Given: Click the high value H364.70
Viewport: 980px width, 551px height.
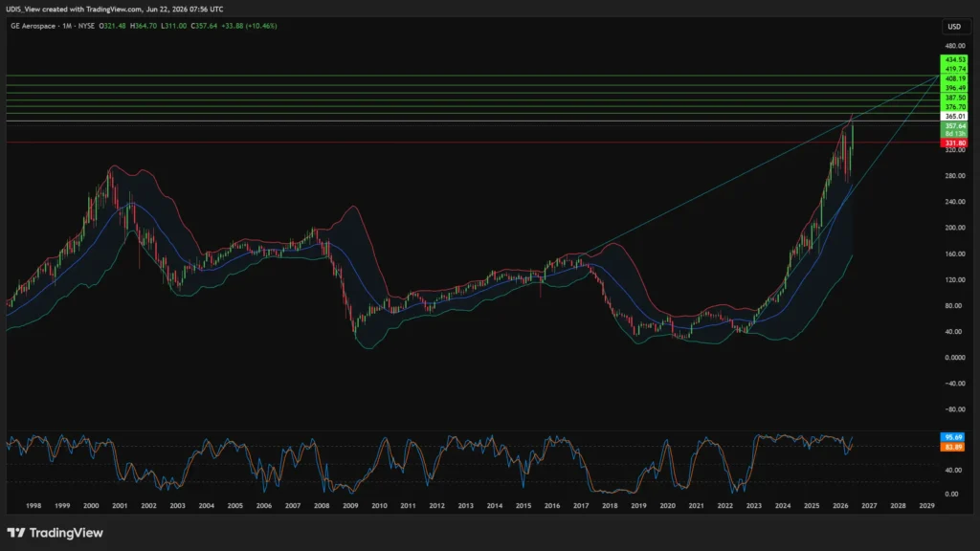Looking at the screenshot, I should click(x=144, y=26).
